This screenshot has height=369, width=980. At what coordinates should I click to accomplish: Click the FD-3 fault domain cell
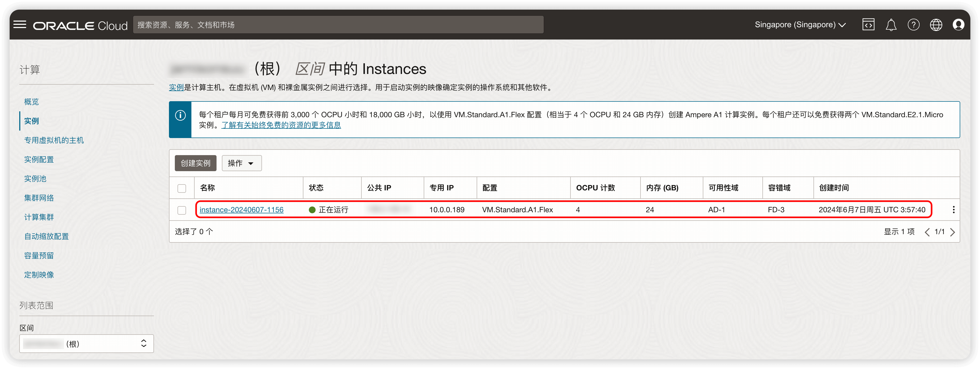point(776,210)
